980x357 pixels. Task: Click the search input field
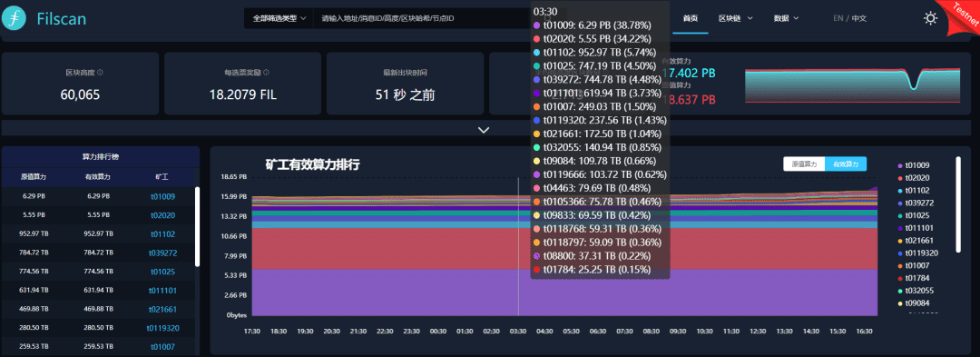pos(422,19)
